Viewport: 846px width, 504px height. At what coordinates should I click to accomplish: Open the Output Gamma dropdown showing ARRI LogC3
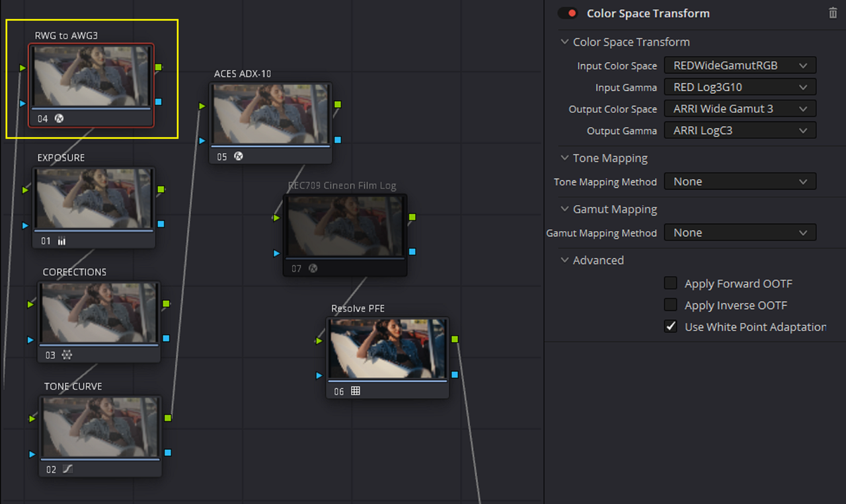[x=740, y=131]
